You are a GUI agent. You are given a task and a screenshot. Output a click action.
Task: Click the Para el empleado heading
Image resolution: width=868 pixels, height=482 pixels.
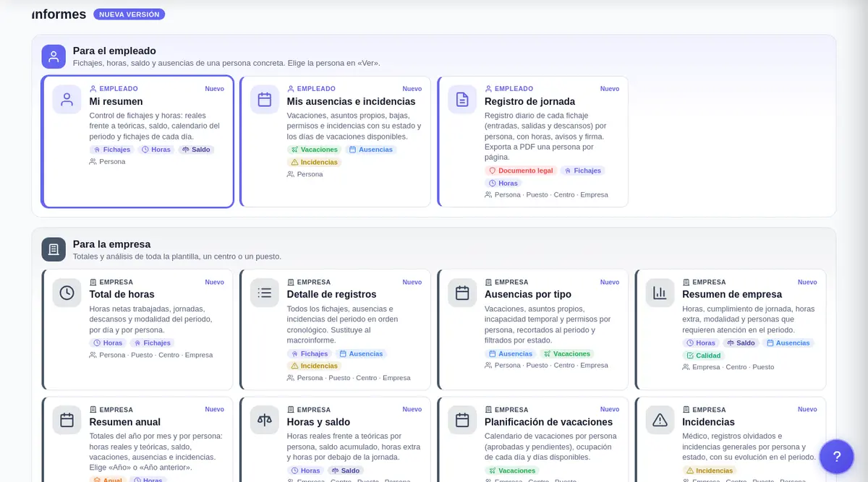[x=114, y=51]
